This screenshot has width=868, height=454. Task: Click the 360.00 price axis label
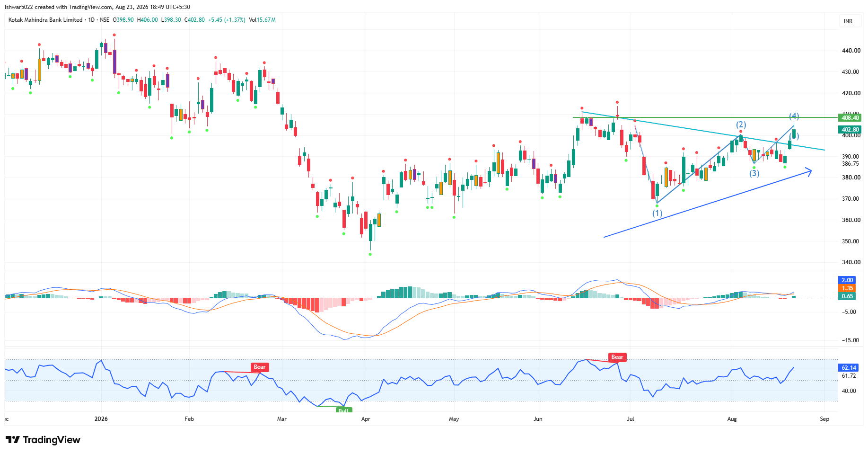click(851, 220)
